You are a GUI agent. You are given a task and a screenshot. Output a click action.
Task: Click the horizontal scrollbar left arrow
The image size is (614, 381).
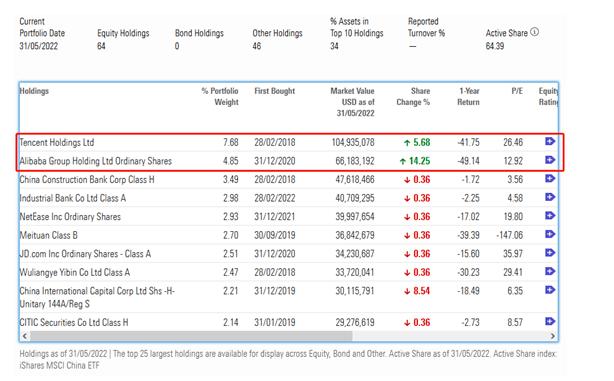25,336
